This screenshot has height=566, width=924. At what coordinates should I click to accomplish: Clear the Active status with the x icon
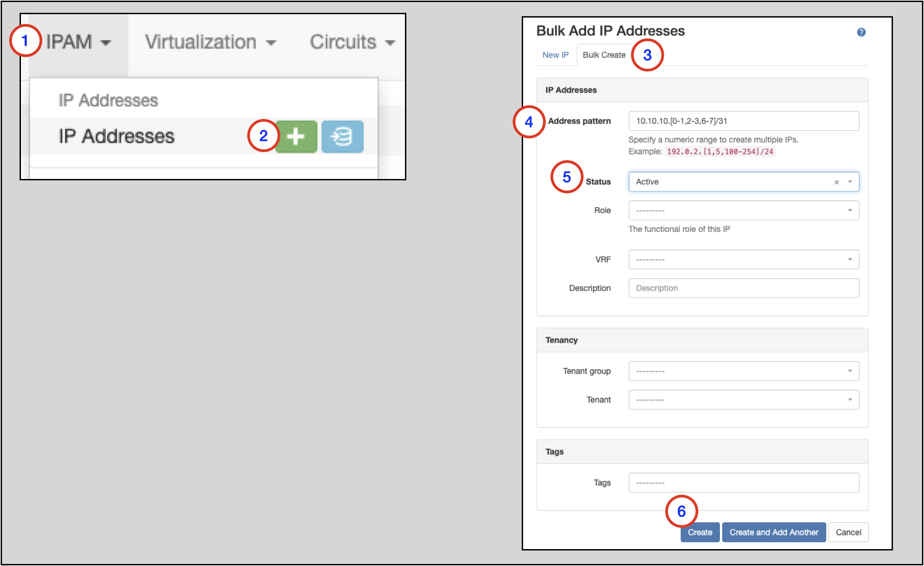pos(836,182)
